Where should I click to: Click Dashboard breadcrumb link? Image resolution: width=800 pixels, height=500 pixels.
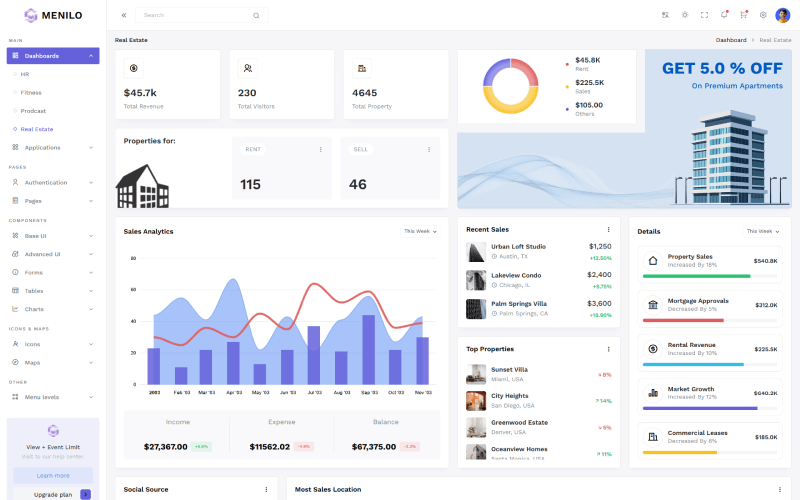point(730,40)
